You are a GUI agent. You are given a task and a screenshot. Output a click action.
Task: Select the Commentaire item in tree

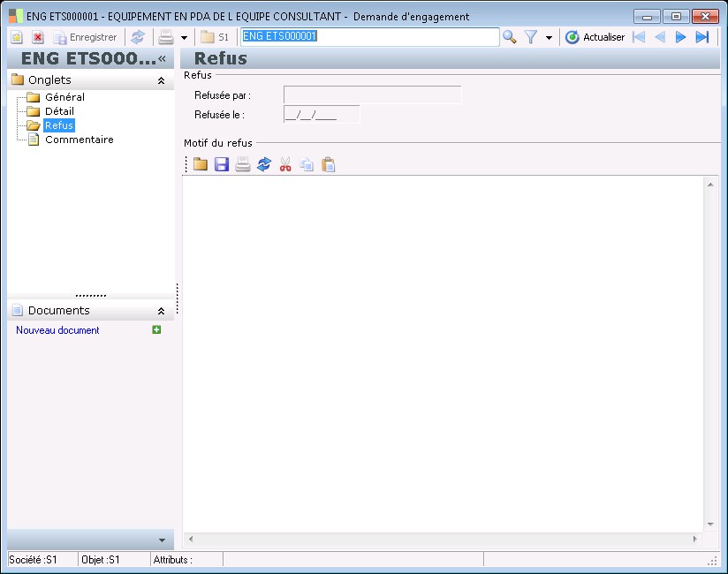80,140
